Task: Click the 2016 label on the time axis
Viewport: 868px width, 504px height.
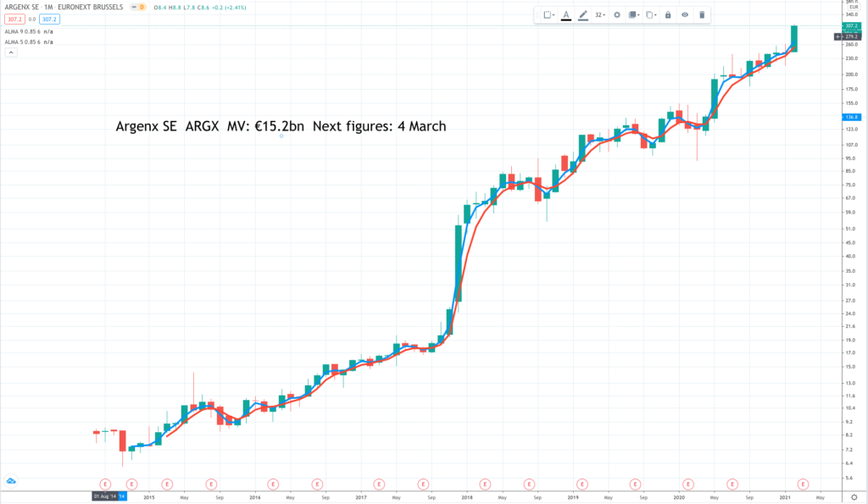Action: click(254, 497)
